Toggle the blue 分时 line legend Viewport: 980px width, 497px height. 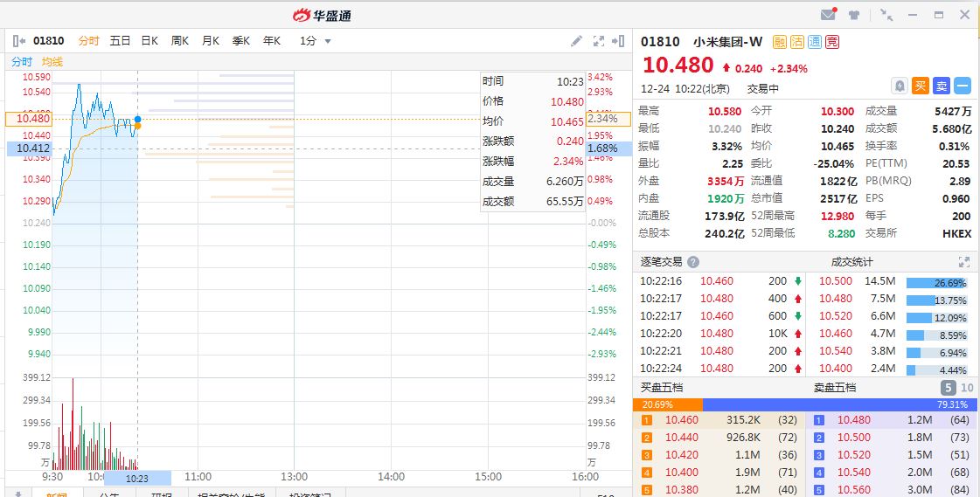[22, 62]
